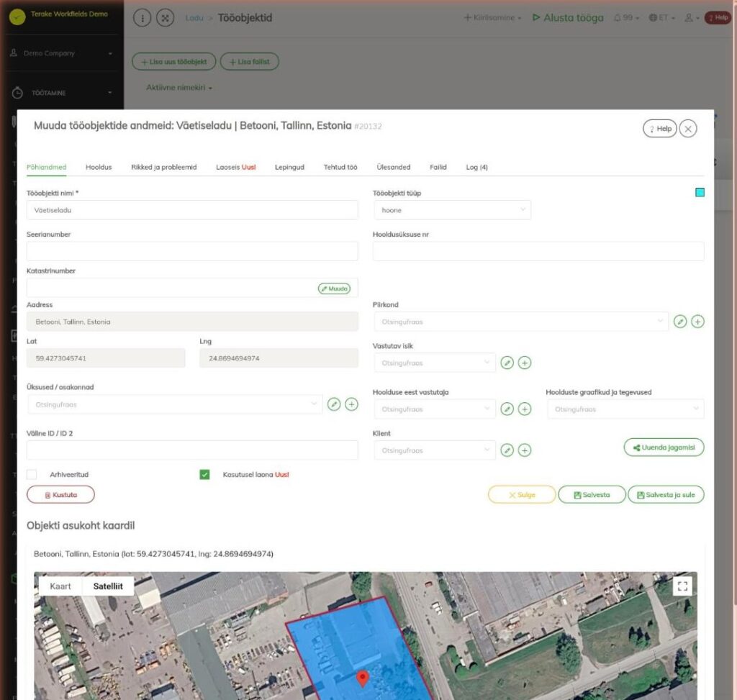
Task: Add a new Üksused / osakonnad with the plus icon
Action: pyautogui.click(x=351, y=404)
